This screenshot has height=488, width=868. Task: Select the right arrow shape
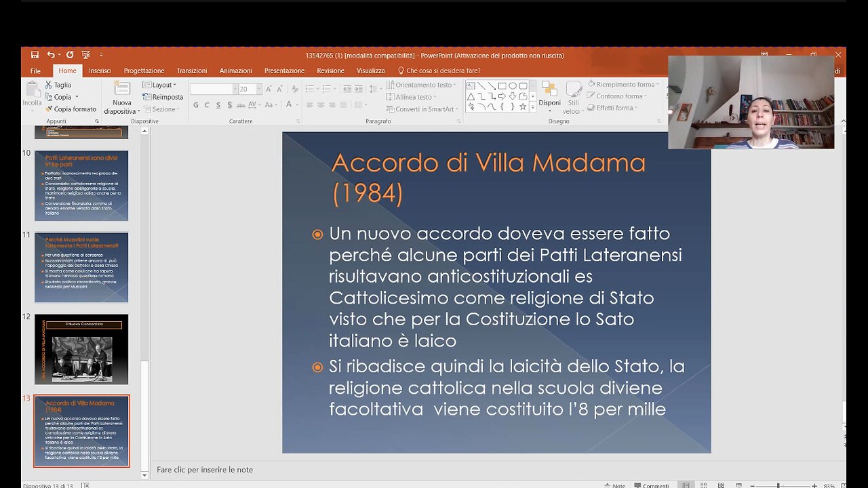502,96
